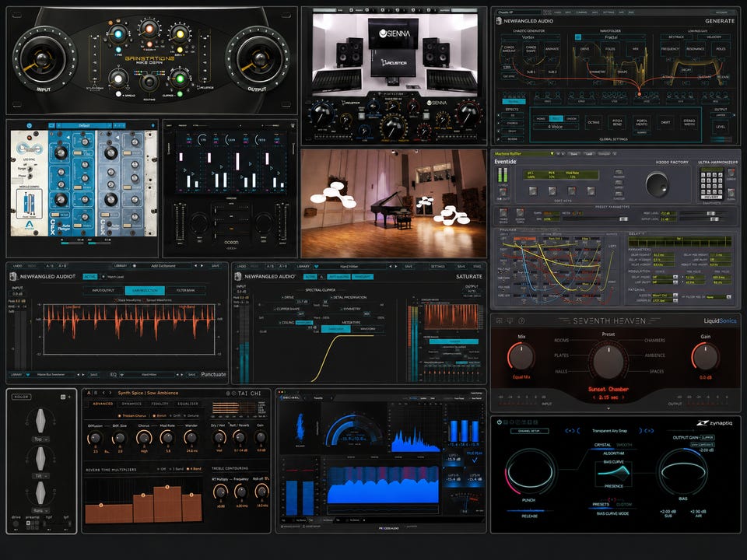
Task: Click the bias curve graphic in Zynaptiq
Action: pos(614,472)
